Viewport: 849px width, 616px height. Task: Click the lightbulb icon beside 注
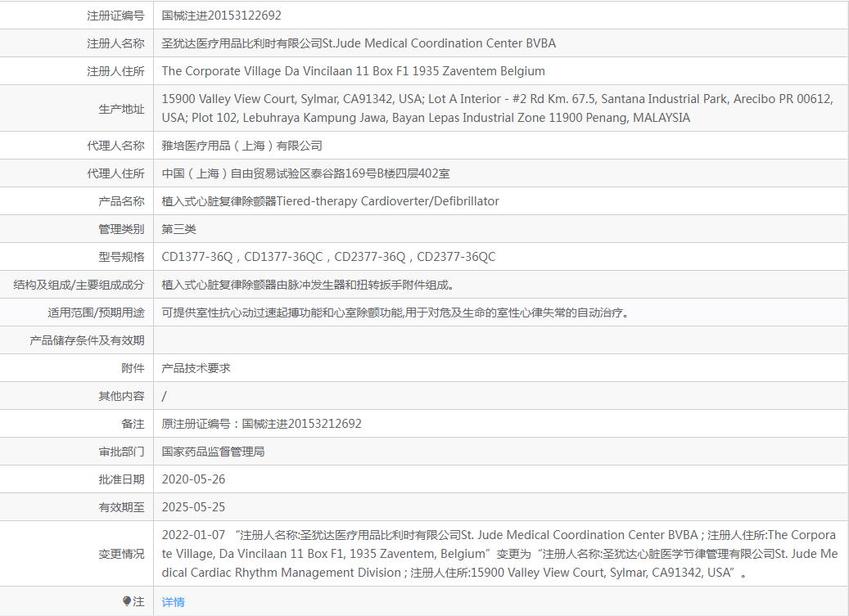pyautogui.click(x=127, y=601)
